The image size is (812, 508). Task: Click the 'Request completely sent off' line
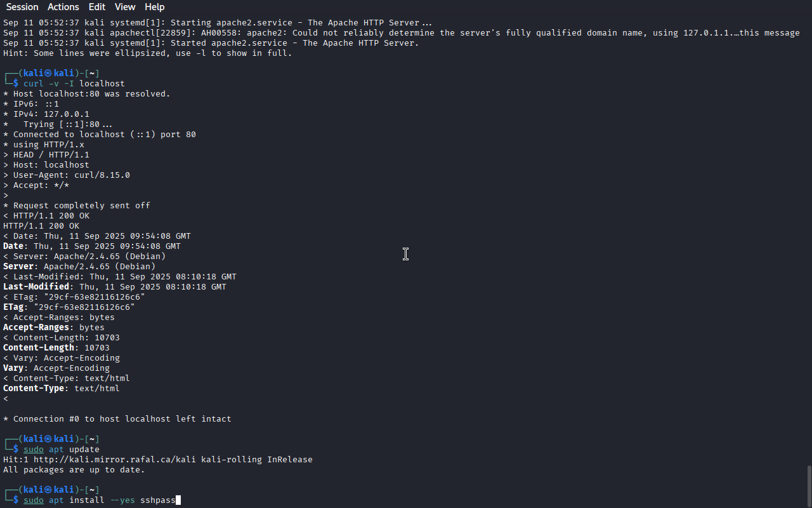click(77, 206)
